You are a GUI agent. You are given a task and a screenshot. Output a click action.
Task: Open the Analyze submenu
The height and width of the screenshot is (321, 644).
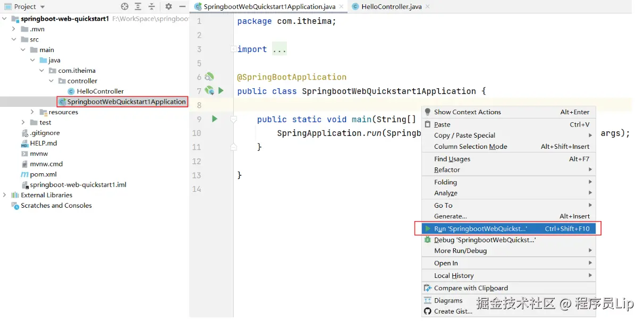coord(509,193)
